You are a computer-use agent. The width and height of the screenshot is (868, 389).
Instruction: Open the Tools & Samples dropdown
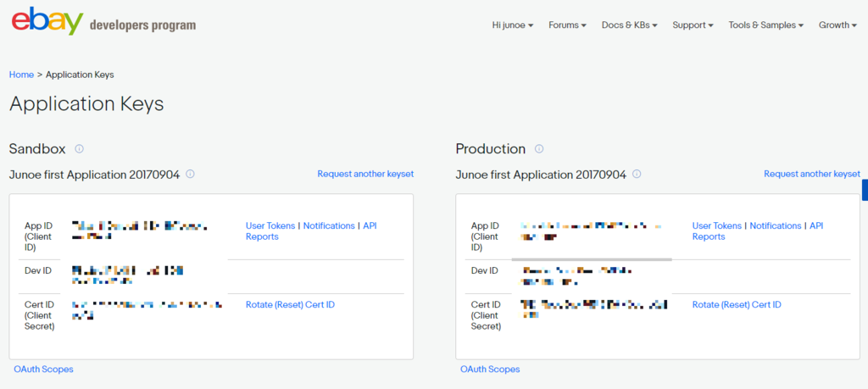coord(766,25)
